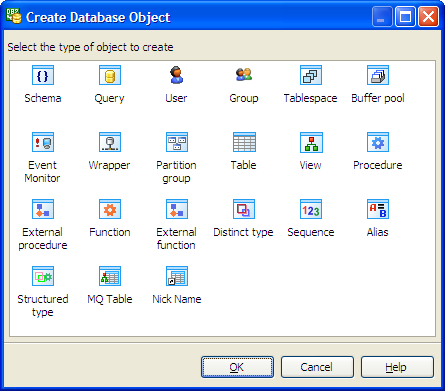Click the "MQ Table" label text
Screen dimensions: 445x391
coord(110,299)
